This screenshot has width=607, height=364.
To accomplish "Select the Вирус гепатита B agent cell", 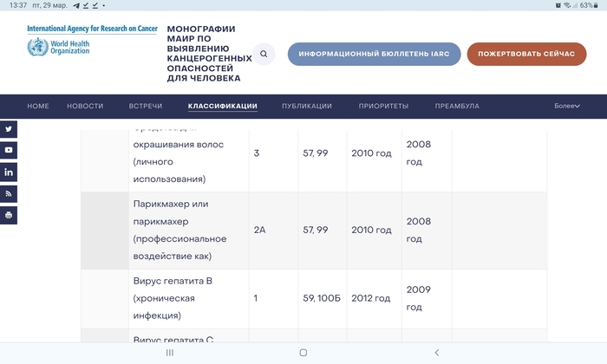I will [189, 299].
